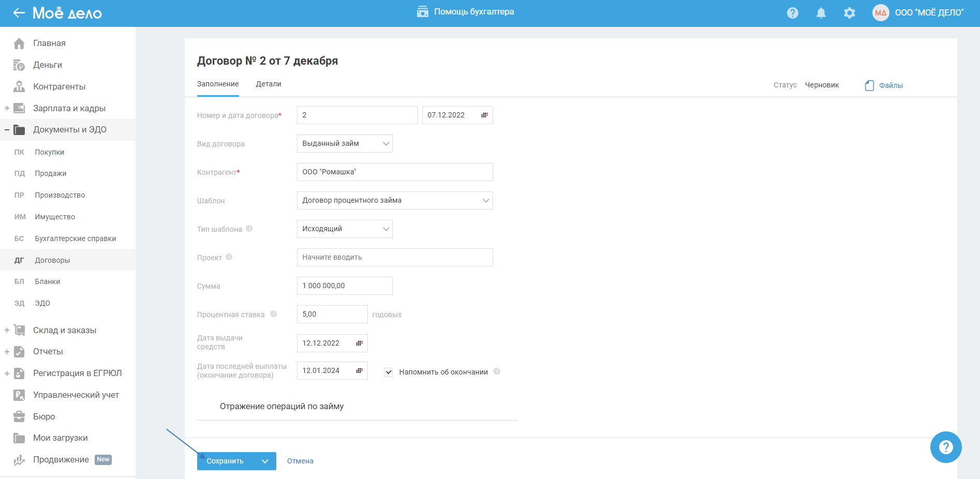Image resolution: width=980 pixels, height=479 pixels.
Task: Click the Отмена link
Action: 300,461
